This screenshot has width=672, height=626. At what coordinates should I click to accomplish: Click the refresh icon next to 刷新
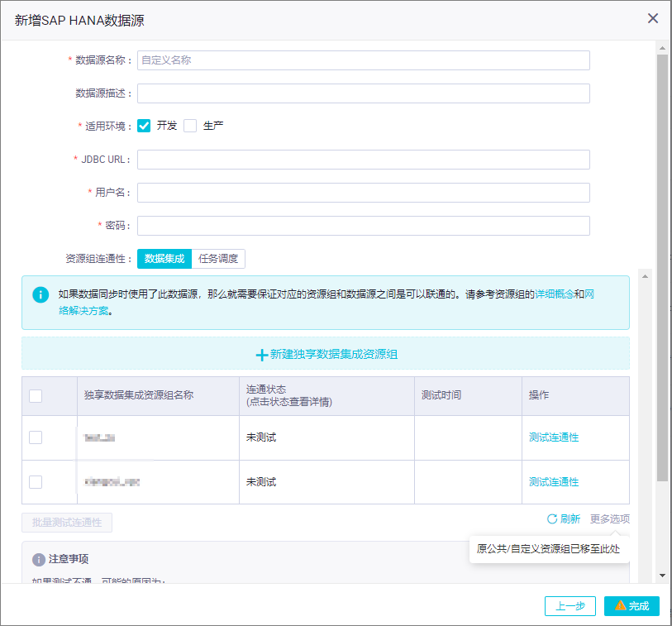click(x=552, y=518)
